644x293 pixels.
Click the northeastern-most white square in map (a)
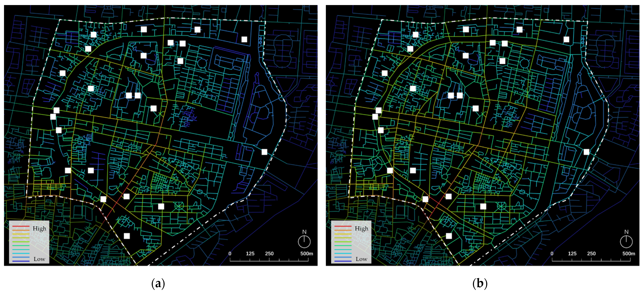click(x=244, y=40)
